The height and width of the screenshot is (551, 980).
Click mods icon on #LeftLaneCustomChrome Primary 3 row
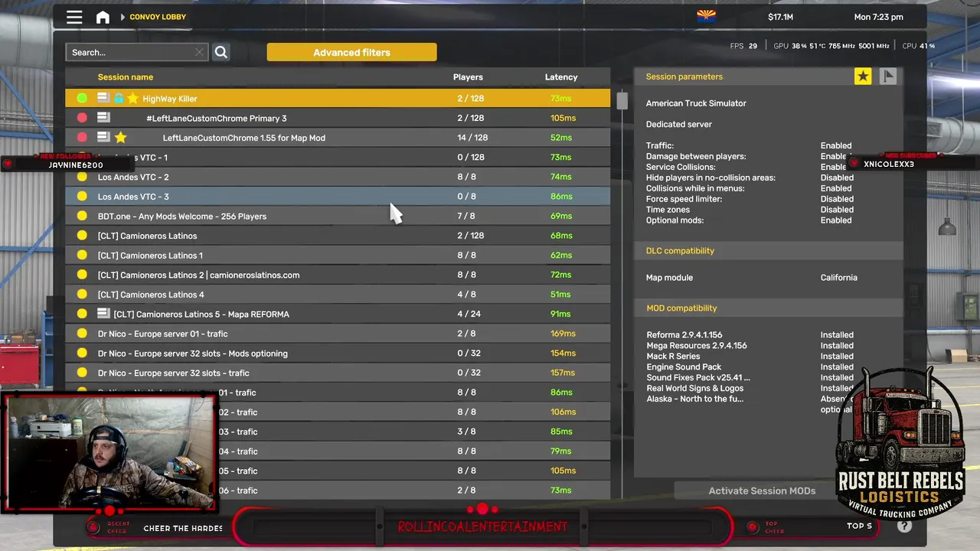103,118
